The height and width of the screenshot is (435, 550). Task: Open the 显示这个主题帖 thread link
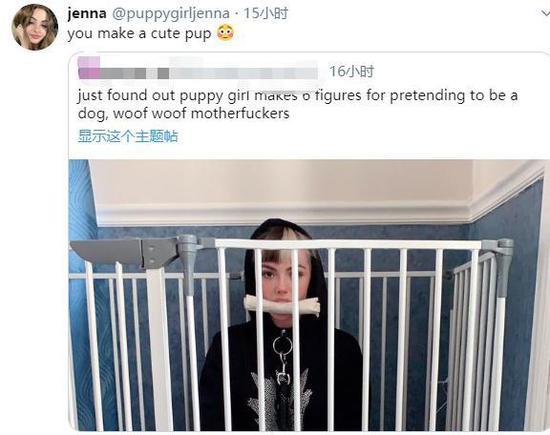128,136
